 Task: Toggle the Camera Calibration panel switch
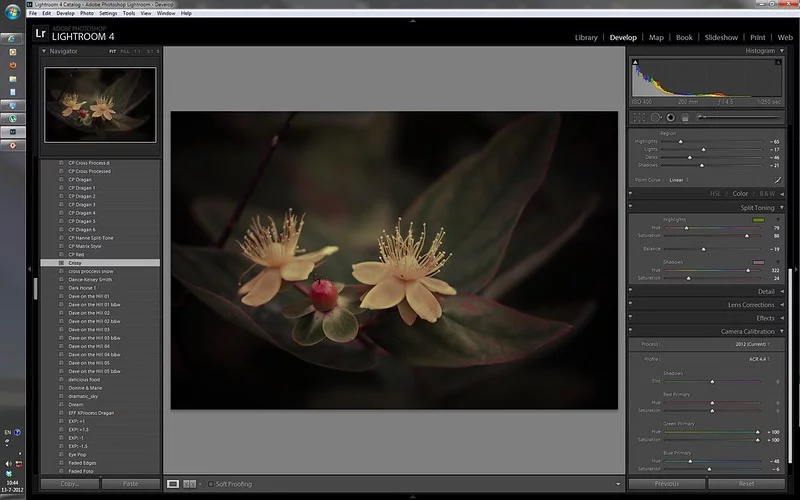pos(632,331)
